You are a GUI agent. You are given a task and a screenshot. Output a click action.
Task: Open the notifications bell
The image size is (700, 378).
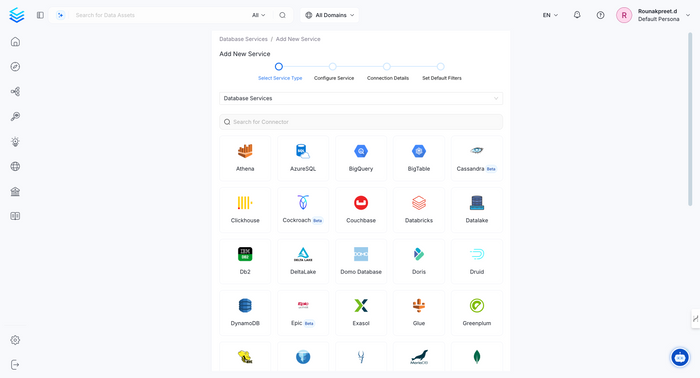(577, 15)
